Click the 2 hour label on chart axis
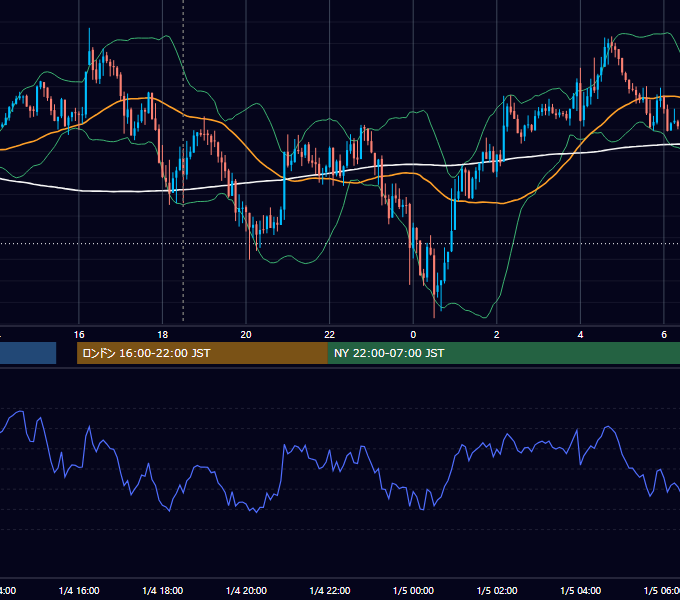Image resolution: width=680 pixels, height=600 pixels. (x=497, y=335)
